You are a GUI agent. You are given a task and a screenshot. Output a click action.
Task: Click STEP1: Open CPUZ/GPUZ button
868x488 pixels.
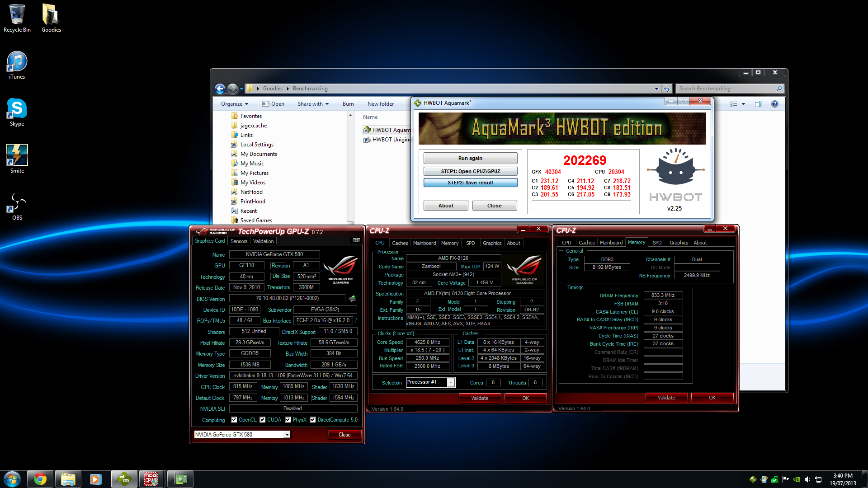(470, 171)
